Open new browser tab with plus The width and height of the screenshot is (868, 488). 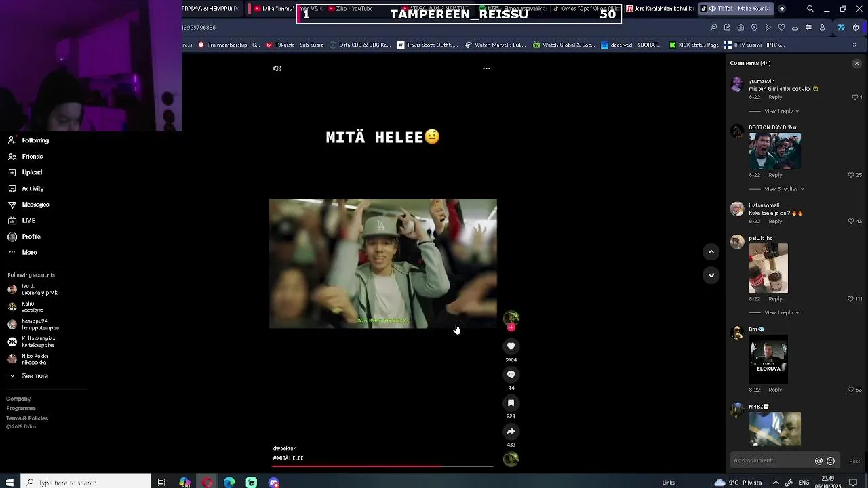pyautogui.click(x=782, y=9)
